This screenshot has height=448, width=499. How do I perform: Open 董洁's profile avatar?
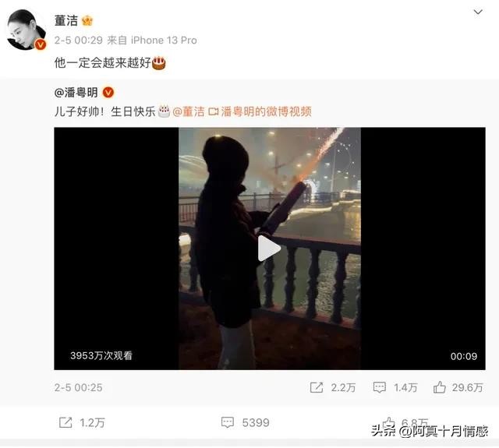(27, 30)
